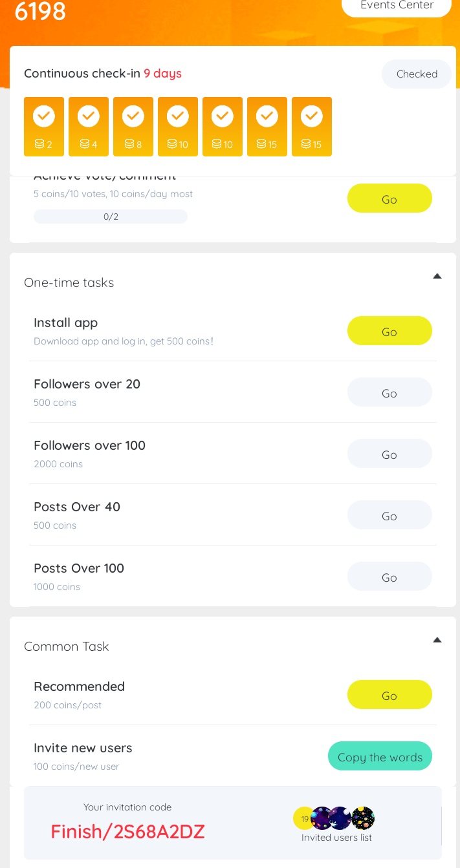Click the last 15-coin check-in day box
The image size is (460, 868).
(312, 127)
